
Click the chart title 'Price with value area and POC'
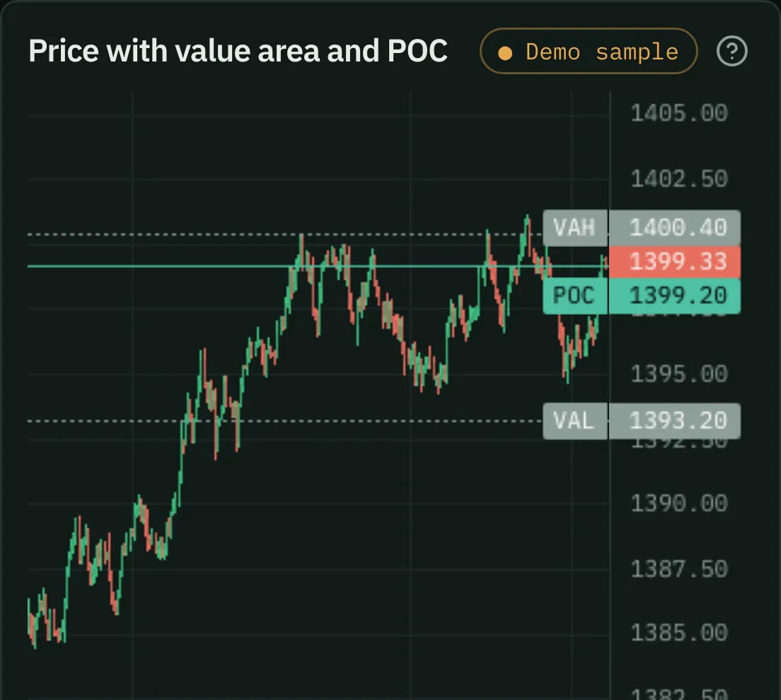pyautogui.click(x=238, y=51)
